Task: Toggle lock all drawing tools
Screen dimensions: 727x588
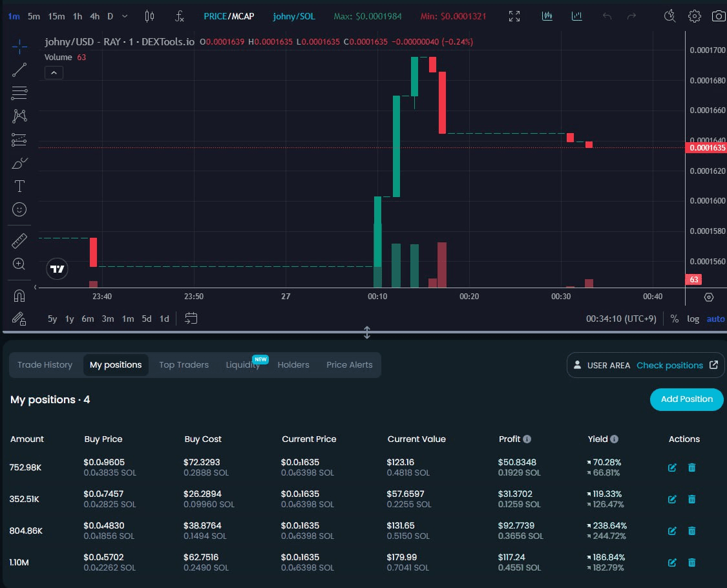Action: pyautogui.click(x=19, y=319)
